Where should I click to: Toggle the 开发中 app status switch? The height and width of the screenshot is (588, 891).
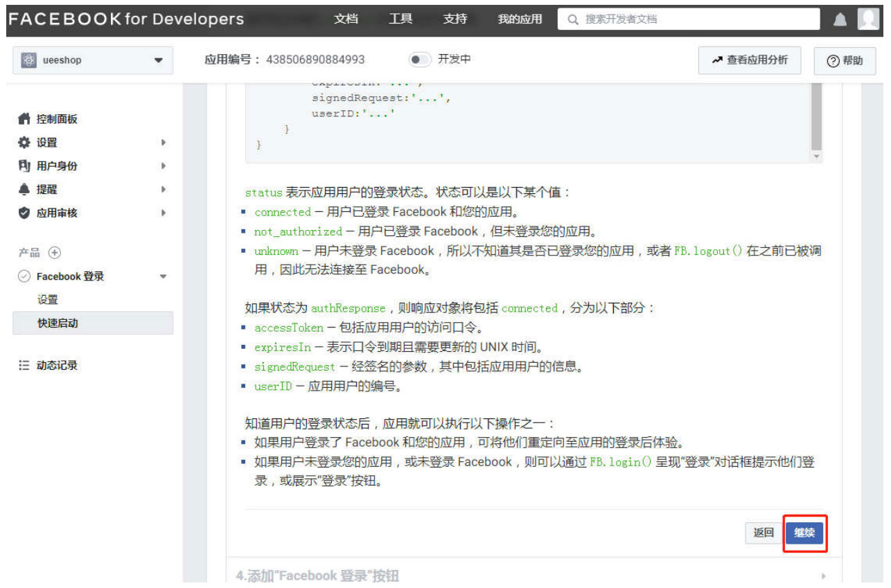click(x=419, y=60)
